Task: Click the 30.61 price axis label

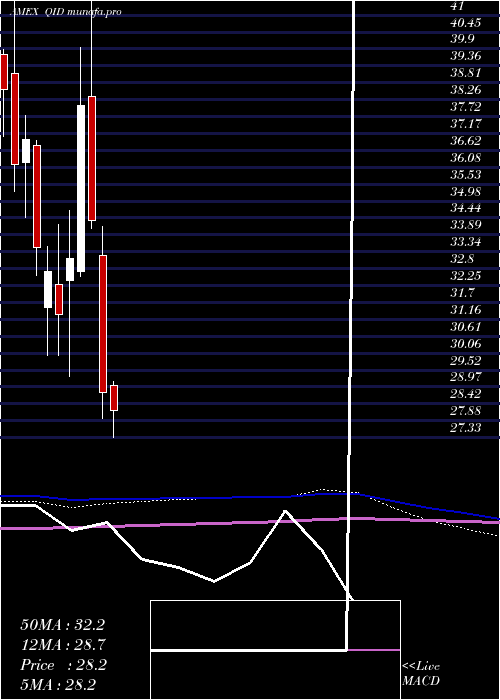Action: (466, 327)
